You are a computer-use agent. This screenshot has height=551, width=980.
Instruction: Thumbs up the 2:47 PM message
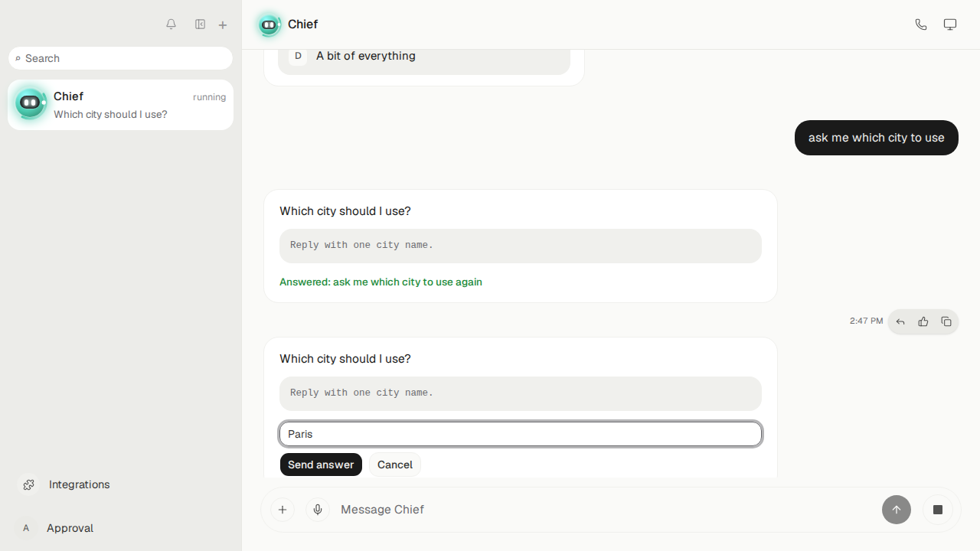click(923, 322)
